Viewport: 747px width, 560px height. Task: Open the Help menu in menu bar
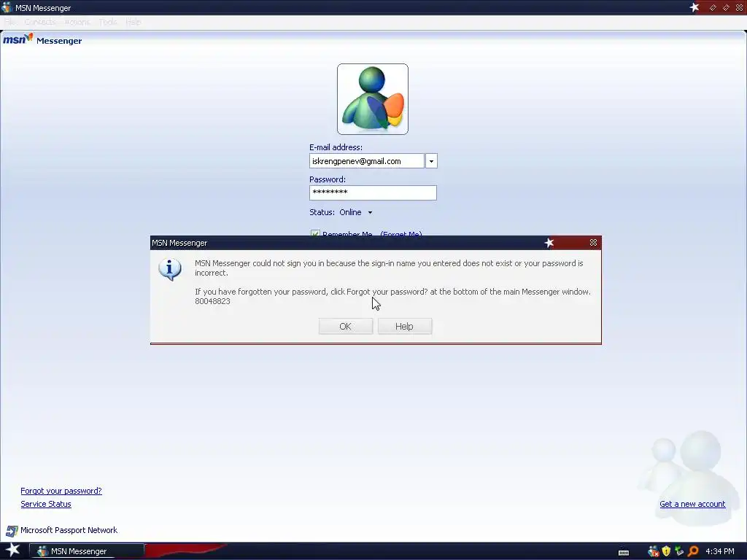133,22
